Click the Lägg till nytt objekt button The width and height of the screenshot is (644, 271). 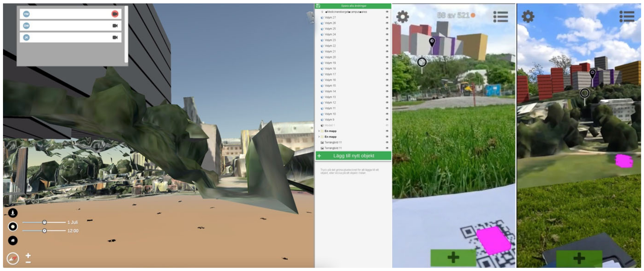pyautogui.click(x=353, y=156)
